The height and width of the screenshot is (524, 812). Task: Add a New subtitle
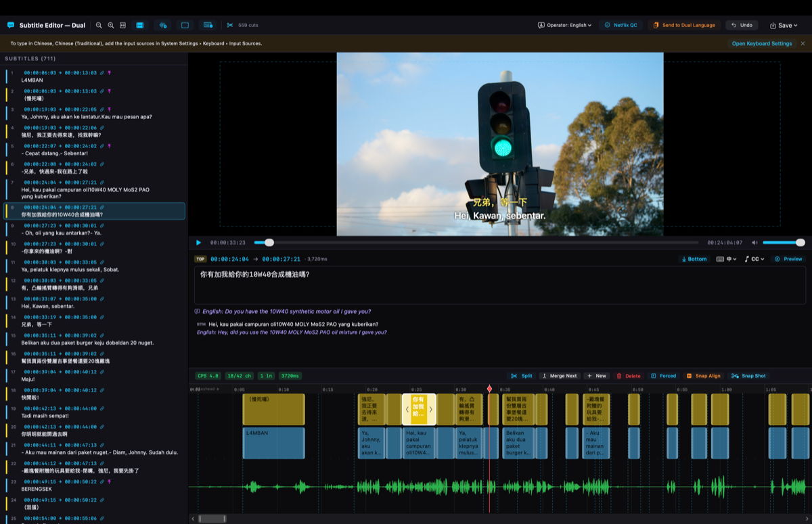tap(597, 376)
